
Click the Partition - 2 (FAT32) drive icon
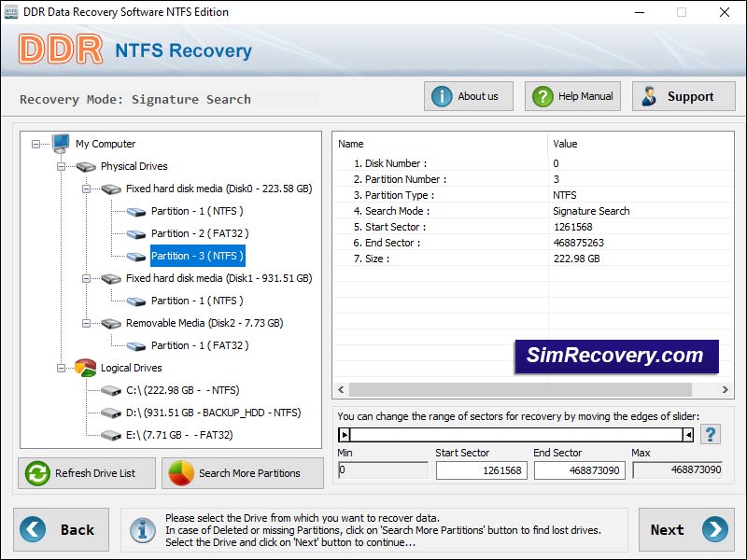pos(136,234)
